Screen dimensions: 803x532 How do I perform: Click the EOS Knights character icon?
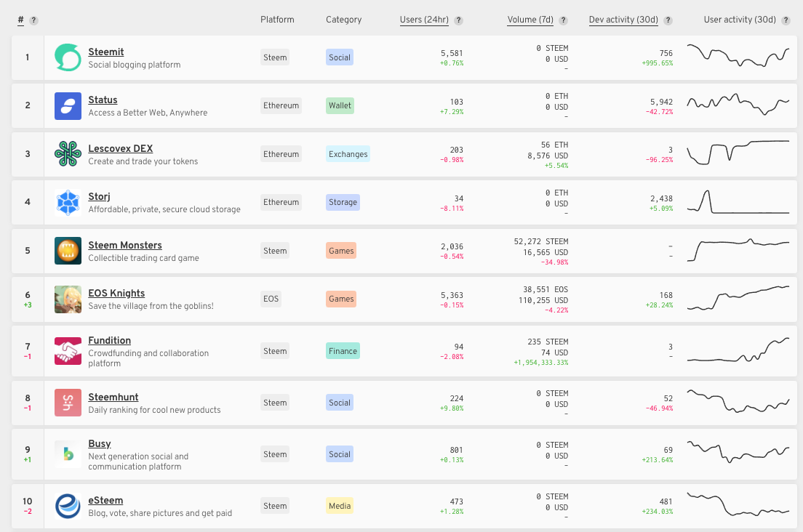68,299
